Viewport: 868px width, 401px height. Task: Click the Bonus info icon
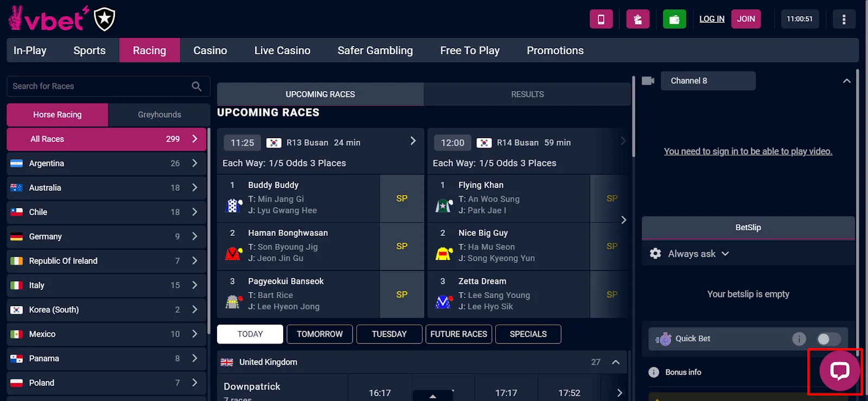(654, 372)
